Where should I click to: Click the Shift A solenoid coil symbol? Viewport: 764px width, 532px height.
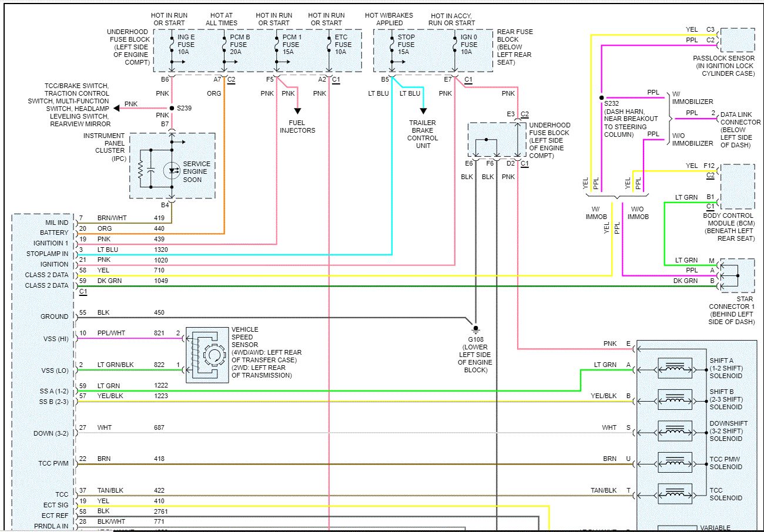(675, 369)
